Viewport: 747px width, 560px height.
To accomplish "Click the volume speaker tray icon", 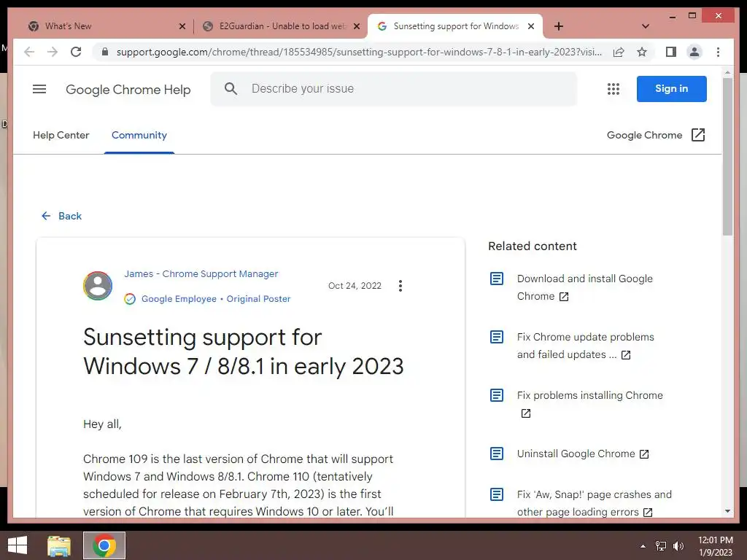I will click(x=678, y=546).
